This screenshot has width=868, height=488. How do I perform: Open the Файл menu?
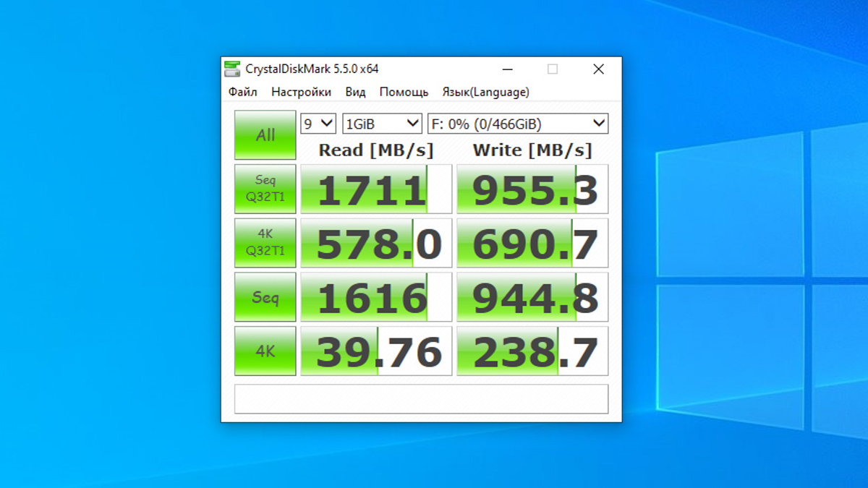click(x=243, y=92)
